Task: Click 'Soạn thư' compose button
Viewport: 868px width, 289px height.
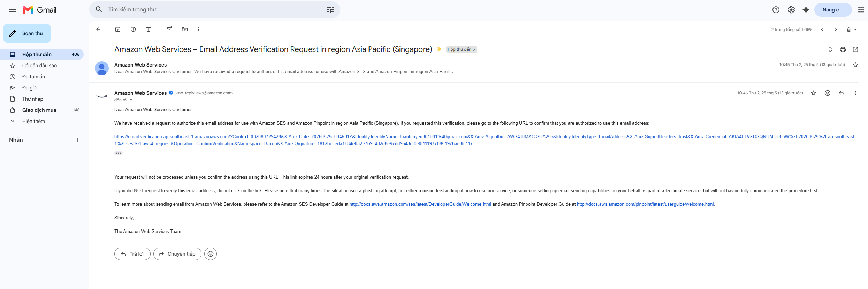Action: [x=27, y=33]
